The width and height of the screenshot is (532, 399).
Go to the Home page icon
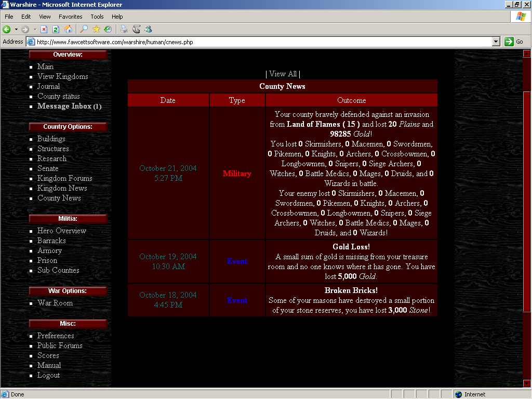[x=68, y=29]
